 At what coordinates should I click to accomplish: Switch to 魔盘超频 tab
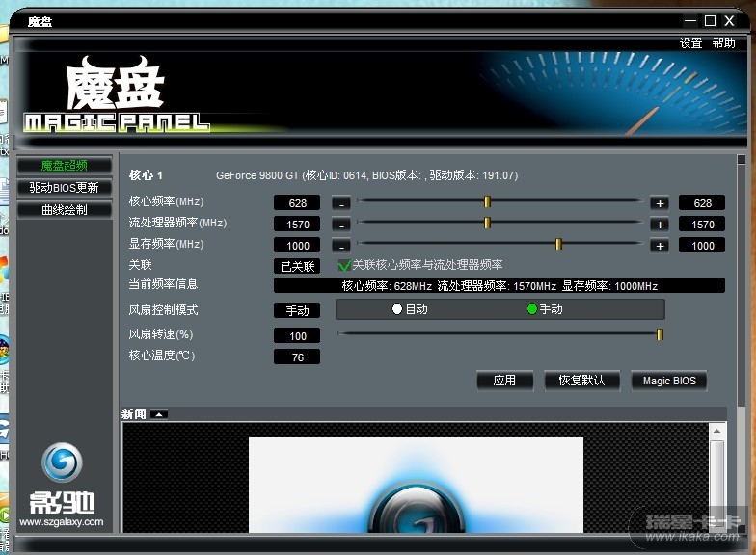tap(64, 166)
